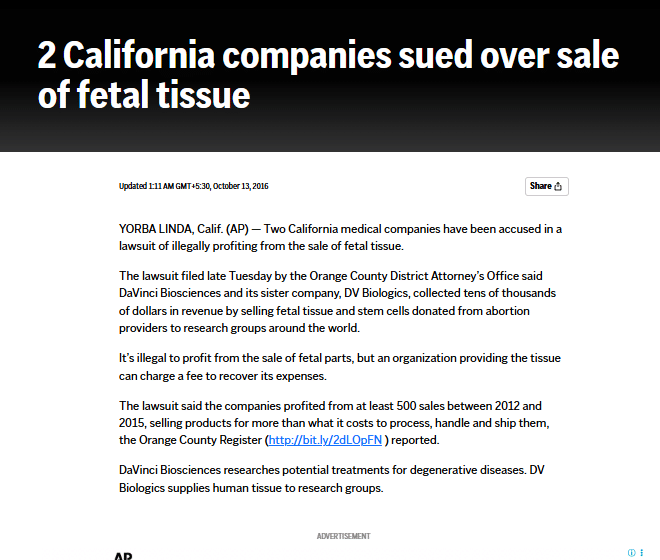
Task: Click the words "Orange County Register"
Action: [200, 440]
